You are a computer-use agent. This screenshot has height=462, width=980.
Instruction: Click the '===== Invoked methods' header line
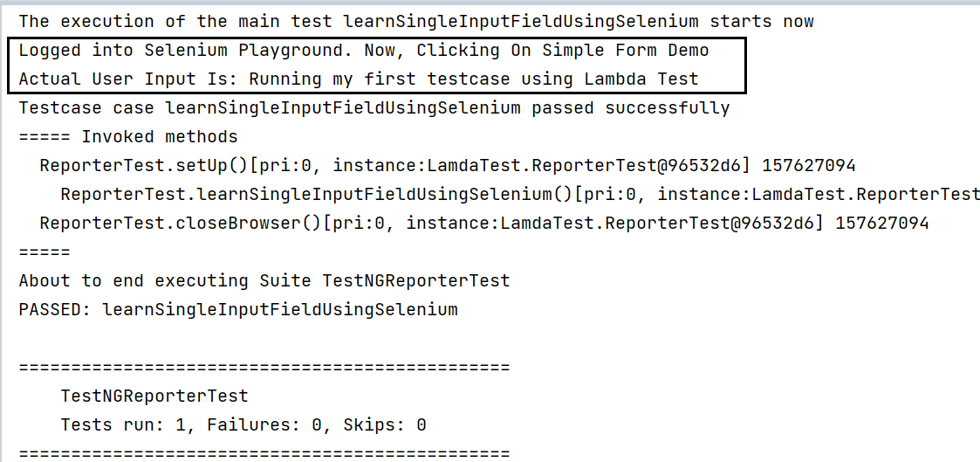point(128,137)
